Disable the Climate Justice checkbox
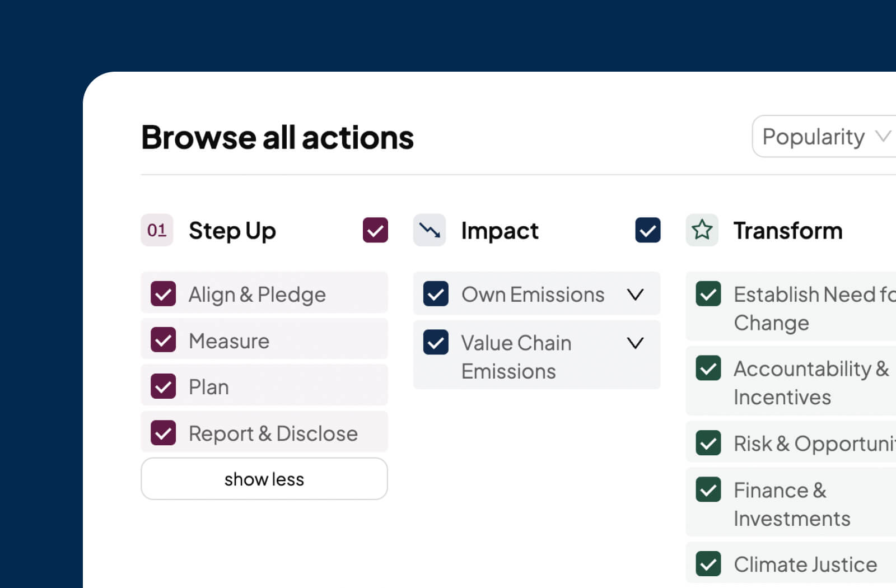The image size is (896, 588). pos(708,564)
